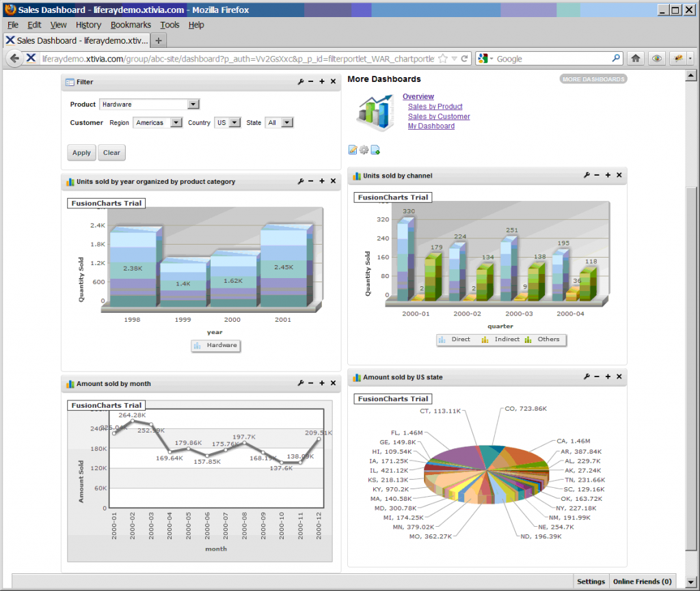The height and width of the screenshot is (591, 700).
Task: Open the Region dropdown showing Americas
Action: pos(176,122)
